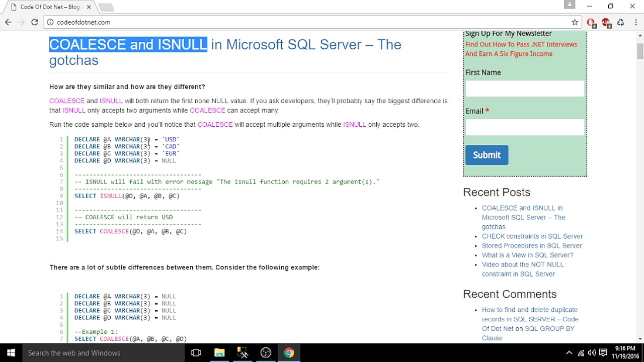Open the volume speaker tray icon
644x362 pixels.
[592, 353]
